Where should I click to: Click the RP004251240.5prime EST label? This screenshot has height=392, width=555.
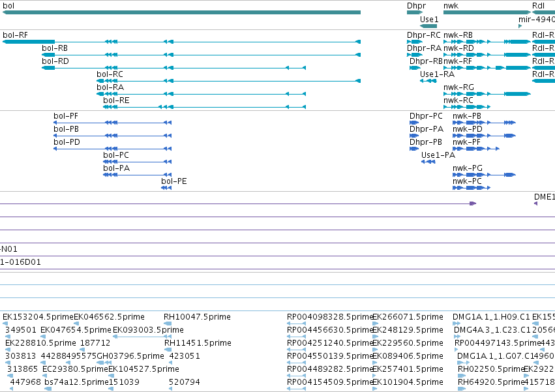point(330,343)
